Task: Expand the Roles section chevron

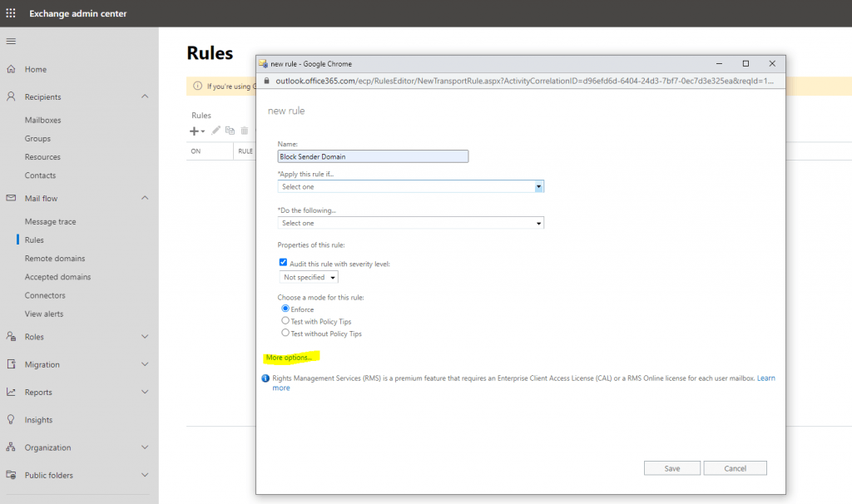Action: pyautogui.click(x=145, y=337)
